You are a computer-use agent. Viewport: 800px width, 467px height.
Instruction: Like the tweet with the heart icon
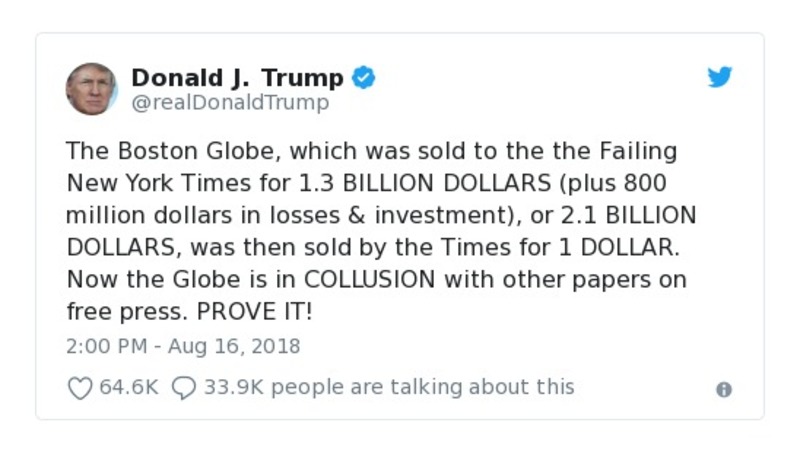pyautogui.click(x=79, y=388)
